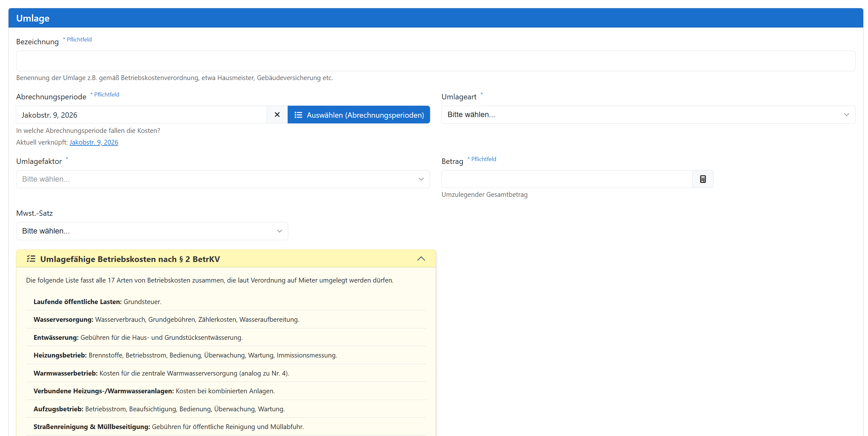Screen dimensions: 868x436
Task: Clear the Abrechnungsperiode with the X icon
Action: point(277,115)
